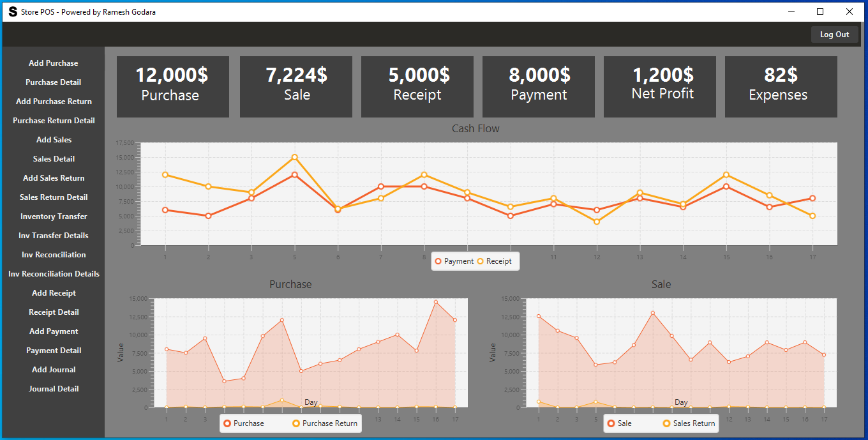
Task: Click the Purchase legend marker under Purchase chart
Action: point(227,423)
